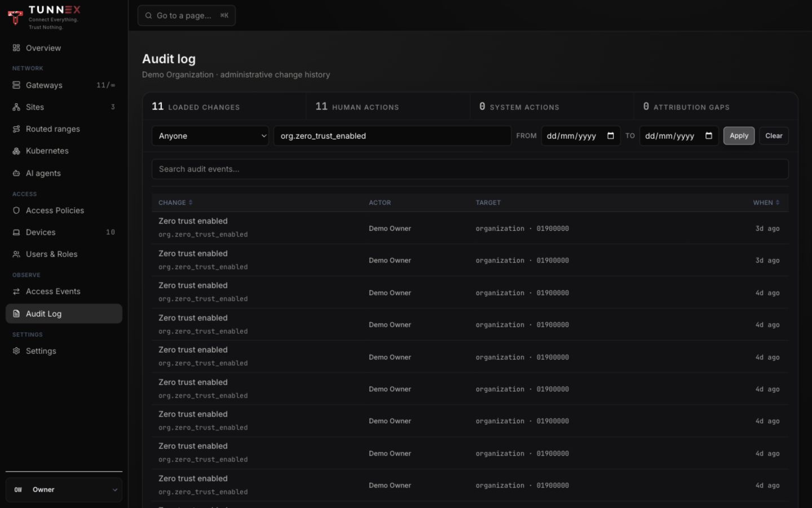Click the Access Events arrows icon

(16, 292)
